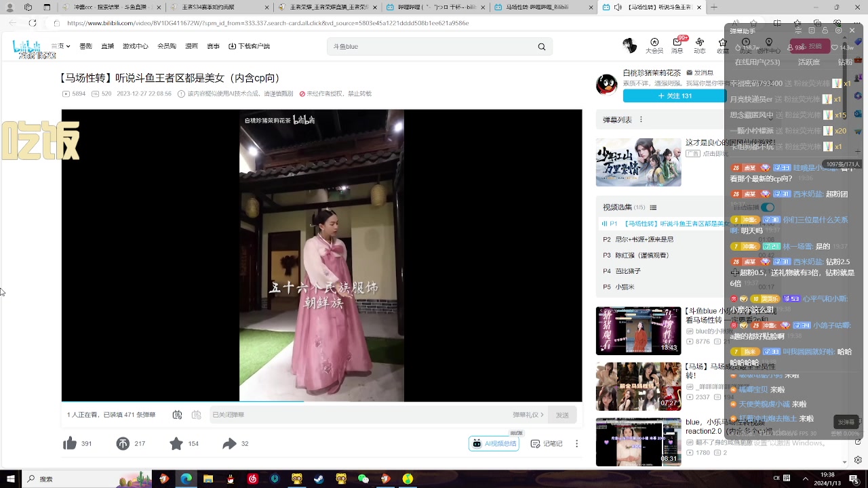Toggle the blue autoplay switch in the sidebar
Image resolution: width=868 pixels, height=488 pixels.
point(767,207)
